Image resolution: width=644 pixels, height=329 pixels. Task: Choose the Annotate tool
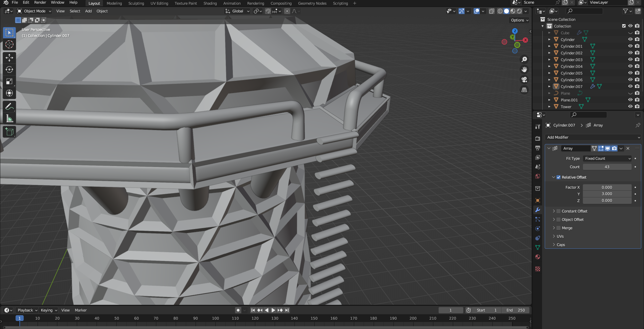9,107
